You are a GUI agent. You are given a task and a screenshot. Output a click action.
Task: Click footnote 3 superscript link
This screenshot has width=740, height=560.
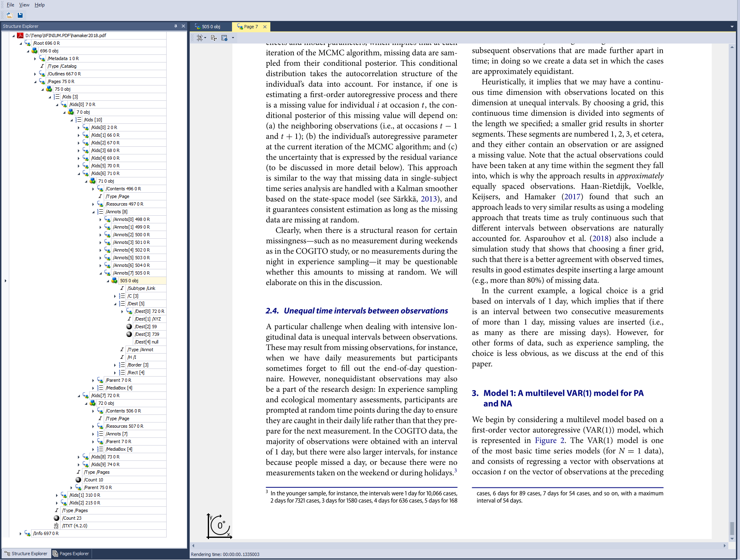456,470
